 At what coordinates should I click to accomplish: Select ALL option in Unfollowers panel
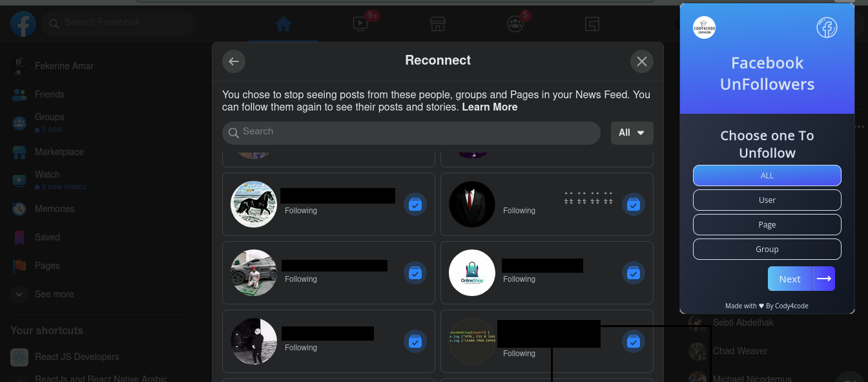767,176
